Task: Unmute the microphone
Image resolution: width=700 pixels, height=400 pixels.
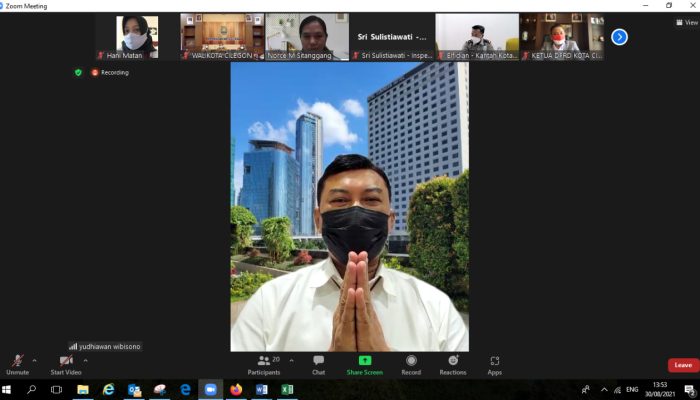Action: [x=17, y=363]
